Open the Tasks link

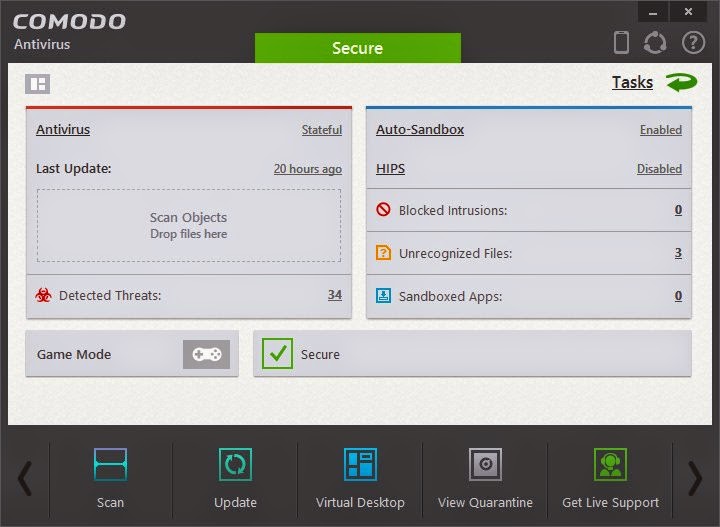click(x=632, y=82)
